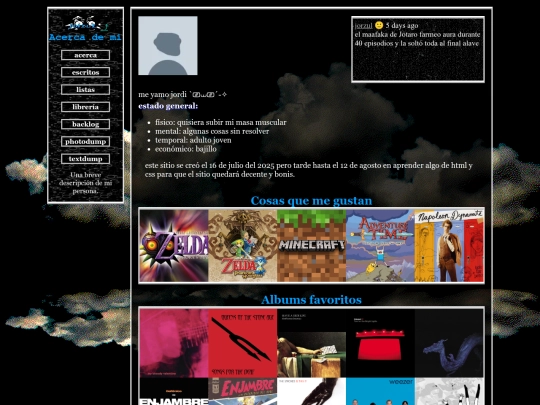Open the escritos page button
The height and width of the screenshot is (405, 540).
[x=85, y=72]
